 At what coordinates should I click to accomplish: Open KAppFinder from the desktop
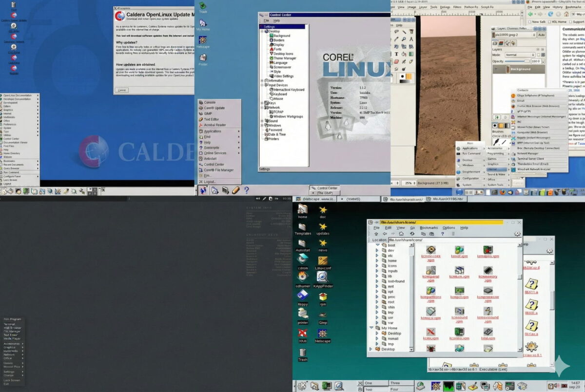coord(321,278)
